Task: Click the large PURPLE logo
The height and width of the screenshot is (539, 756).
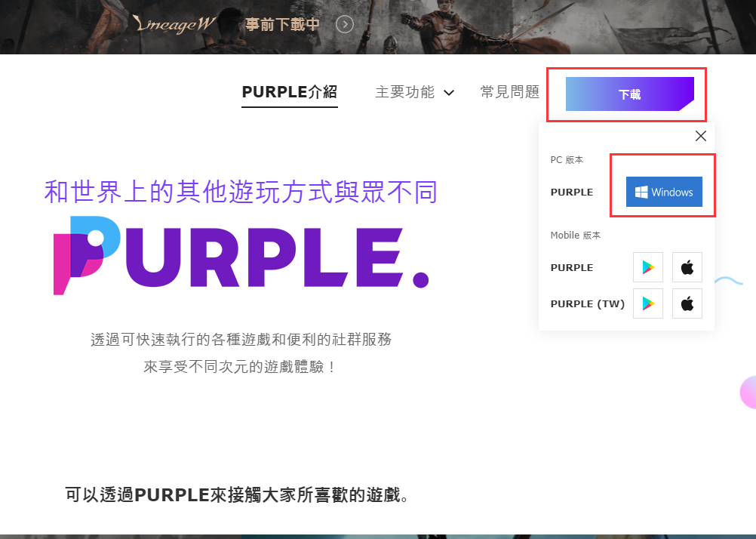Action: click(241, 255)
